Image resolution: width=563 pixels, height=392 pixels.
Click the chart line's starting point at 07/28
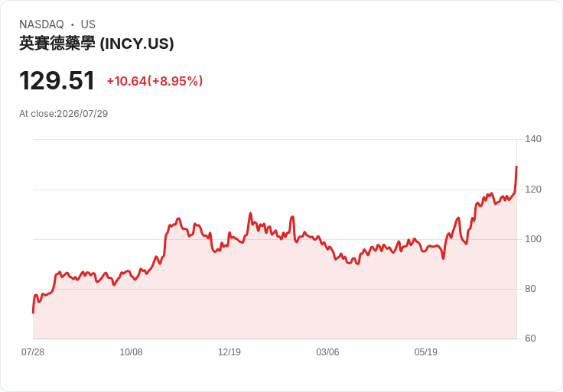pyautogui.click(x=34, y=313)
